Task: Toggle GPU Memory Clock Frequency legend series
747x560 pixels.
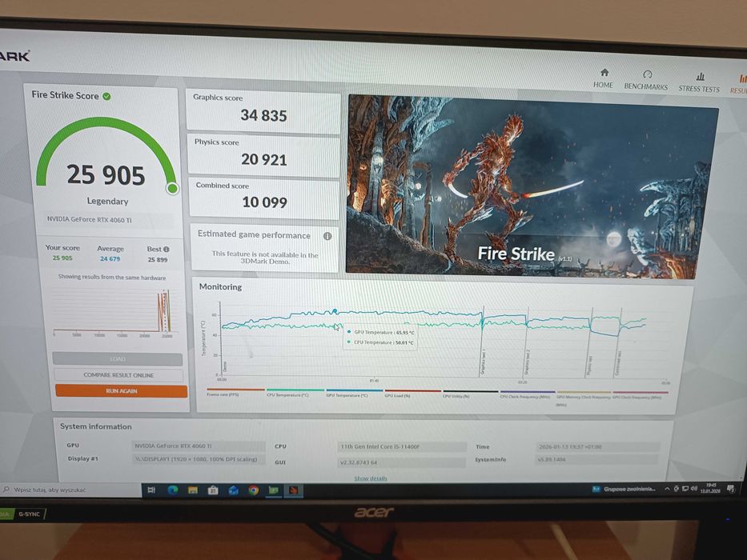Action: [583, 397]
